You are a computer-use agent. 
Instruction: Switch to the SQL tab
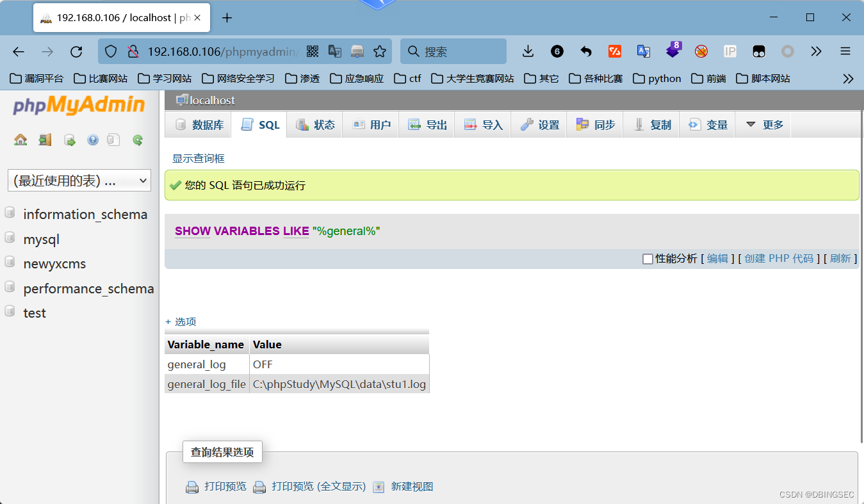tap(259, 125)
